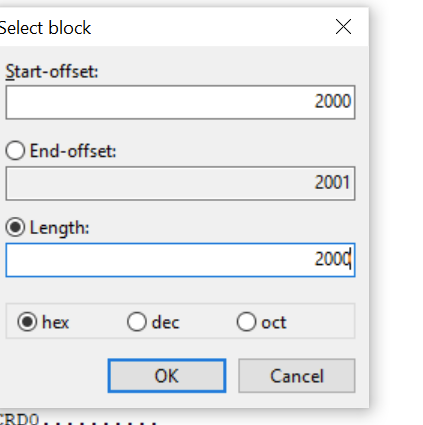Select the End-offset radio button
423x425 pixels.
click(15, 150)
